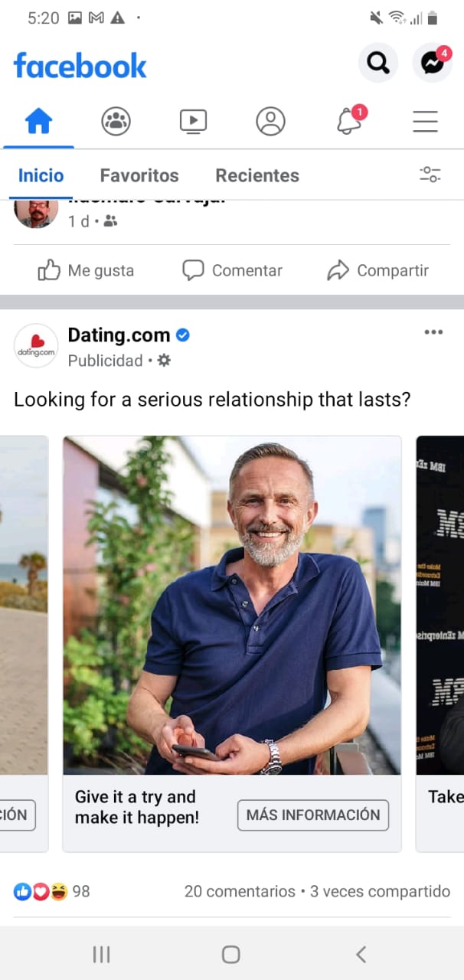Expand the hamburger menu
The width and height of the screenshot is (464, 980).
(425, 121)
